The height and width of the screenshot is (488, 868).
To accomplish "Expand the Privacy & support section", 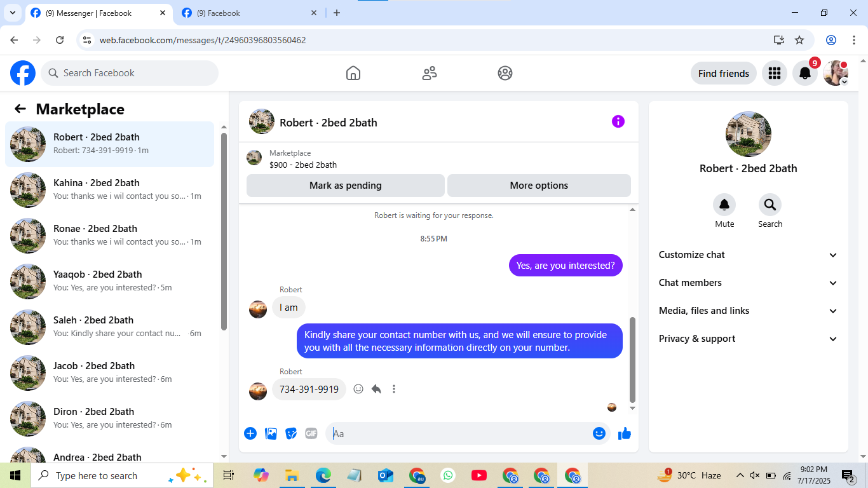I will (x=749, y=339).
